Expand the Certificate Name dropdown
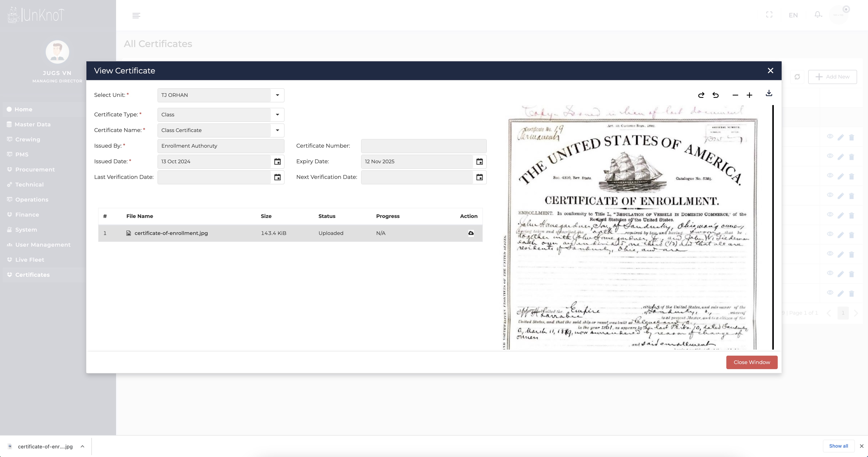The height and width of the screenshot is (457, 868). pyautogui.click(x=277, y=130)
